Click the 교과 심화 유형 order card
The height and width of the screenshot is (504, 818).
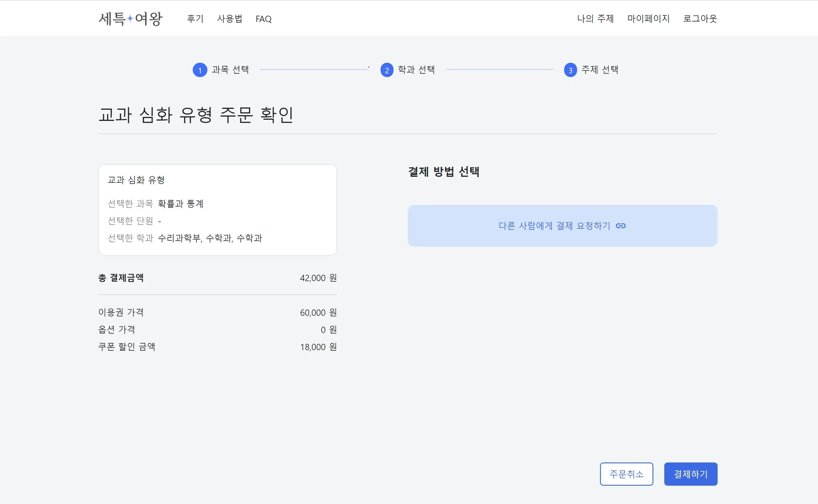217,210
